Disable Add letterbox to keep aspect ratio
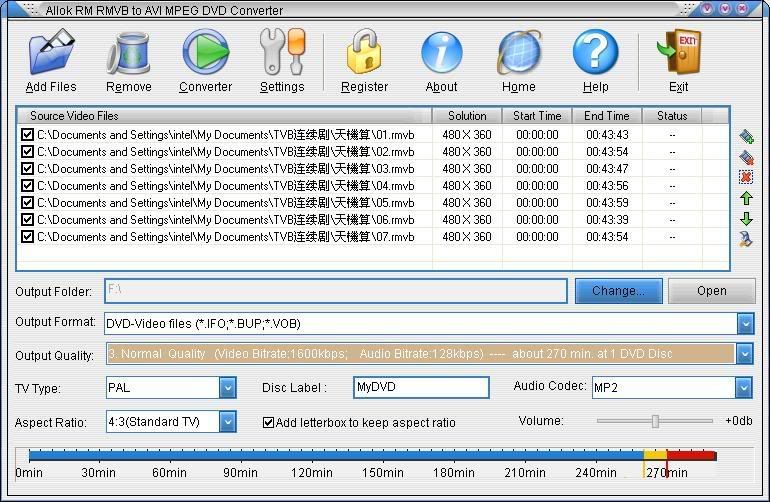 pyautogui.click(x=268, y=422)
